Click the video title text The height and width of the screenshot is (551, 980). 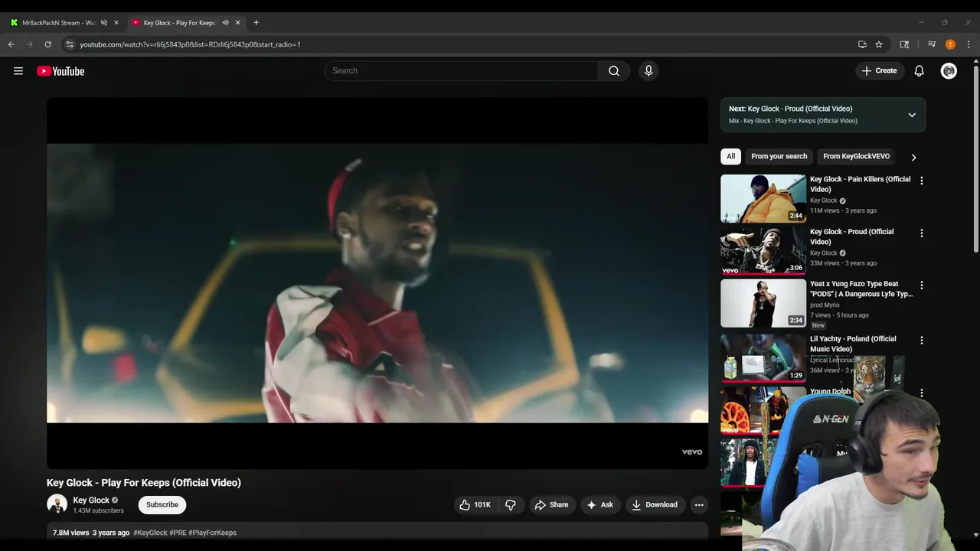coord(144,483)
